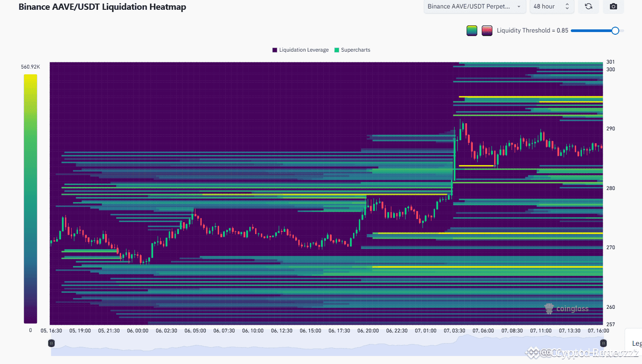Click the refresh data icon button
The height and width of the screenshot is (364, 642).
[x=588, y=6]
